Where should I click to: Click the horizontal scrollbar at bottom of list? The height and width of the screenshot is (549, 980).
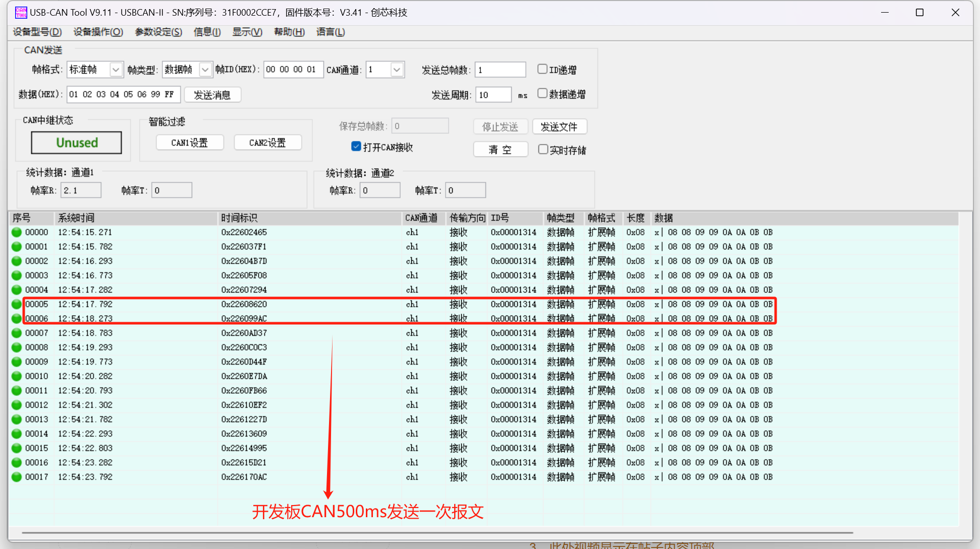point(437,532)
